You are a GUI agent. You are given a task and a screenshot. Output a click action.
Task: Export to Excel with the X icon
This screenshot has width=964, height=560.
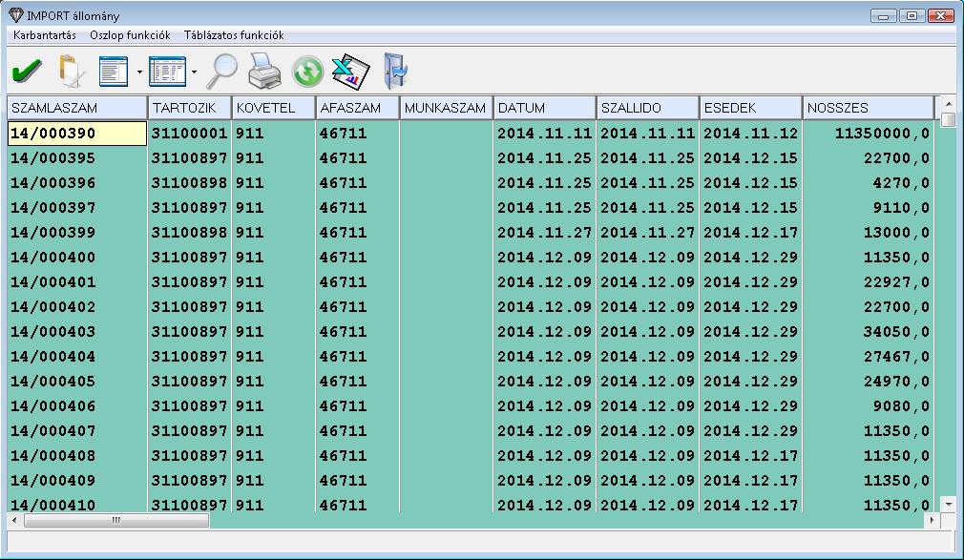point(349,71)
